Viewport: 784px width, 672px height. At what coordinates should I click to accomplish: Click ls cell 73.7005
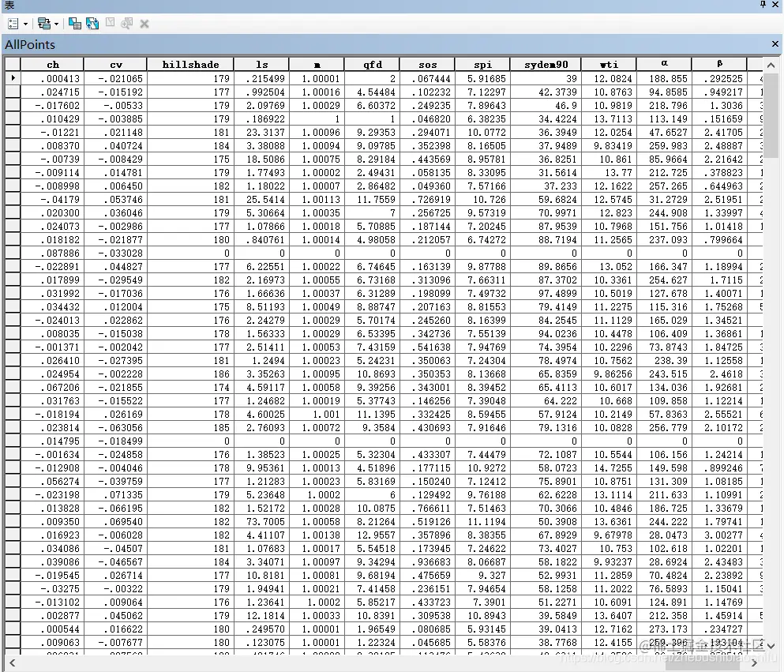click(261, 521)
